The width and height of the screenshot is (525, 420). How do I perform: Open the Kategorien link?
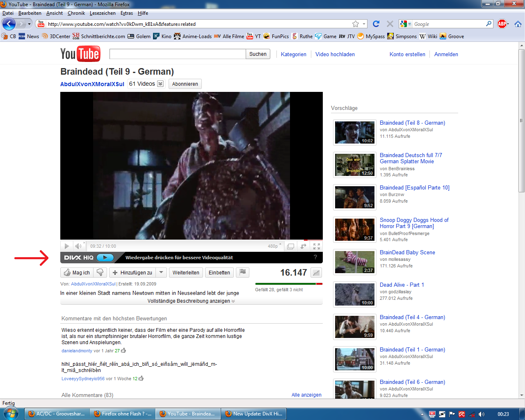coord(294,54)
